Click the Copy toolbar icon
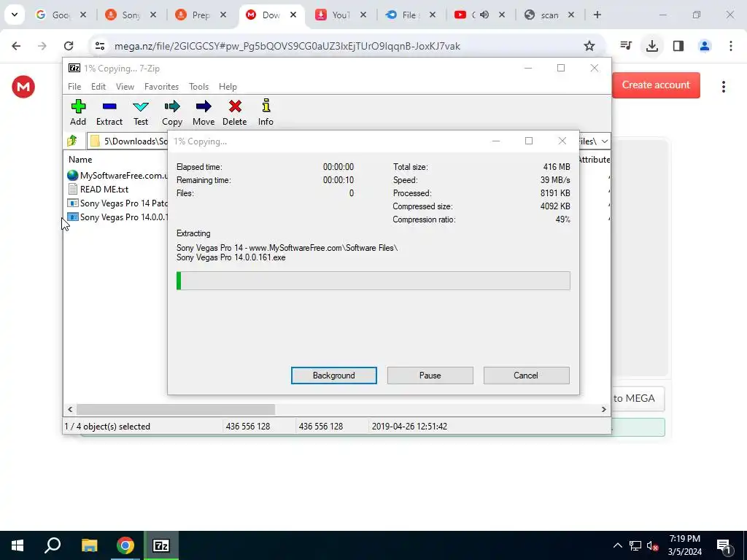Image resolution: width=747 pixels, height=560 pixels. point(172,112)
